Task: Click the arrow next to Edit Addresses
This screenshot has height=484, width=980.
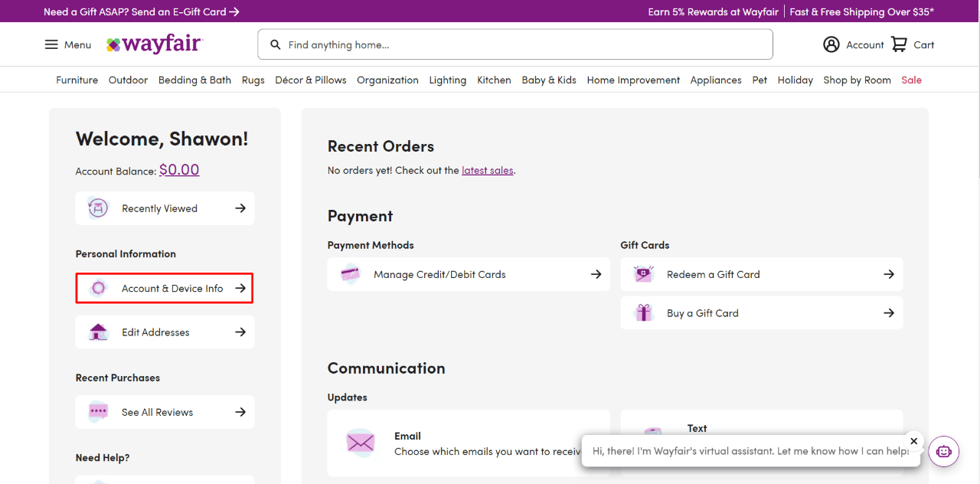Action: coord(240,332)
